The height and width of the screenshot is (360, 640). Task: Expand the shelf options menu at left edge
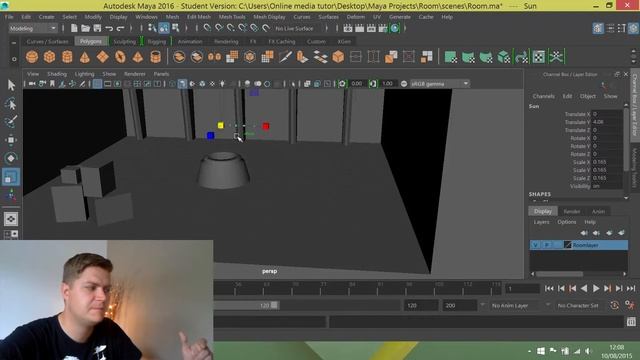(14, 59)
